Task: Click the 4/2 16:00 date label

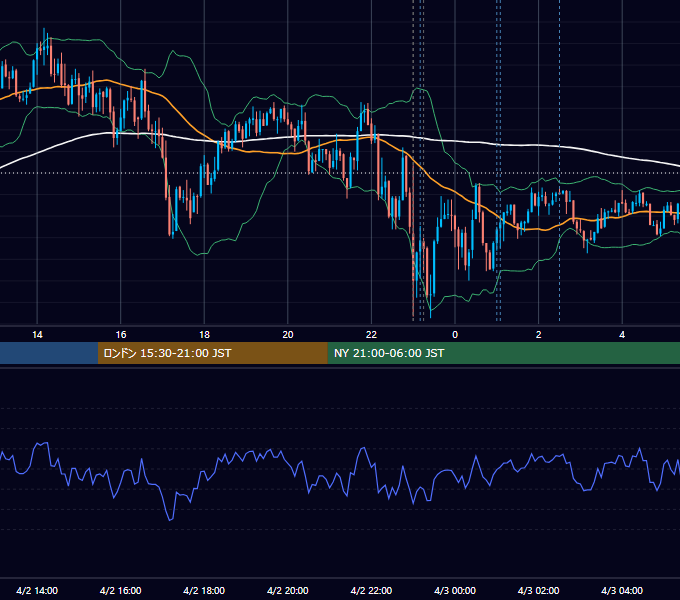Action: pos(121,590)
